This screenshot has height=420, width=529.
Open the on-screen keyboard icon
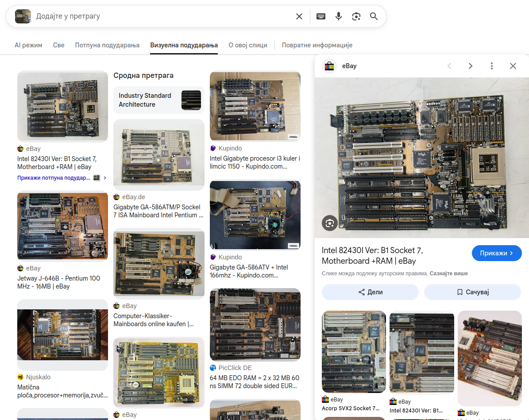pyautogui.click(x=321, y=16)
